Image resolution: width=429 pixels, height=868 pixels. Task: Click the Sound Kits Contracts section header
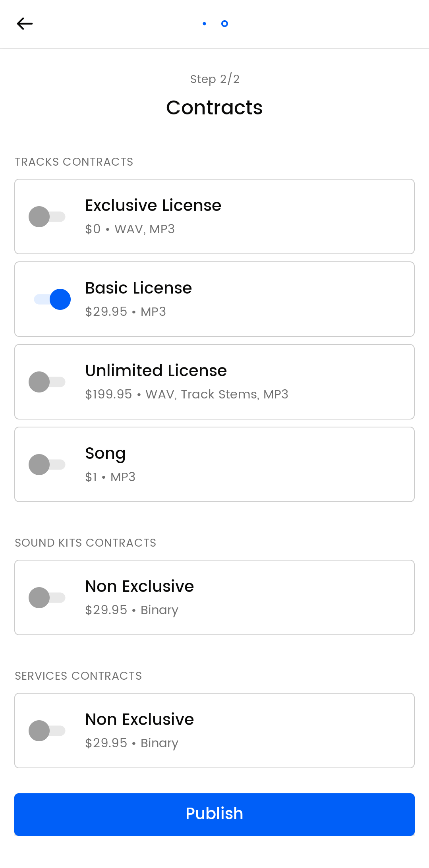(x=85, y=543)
